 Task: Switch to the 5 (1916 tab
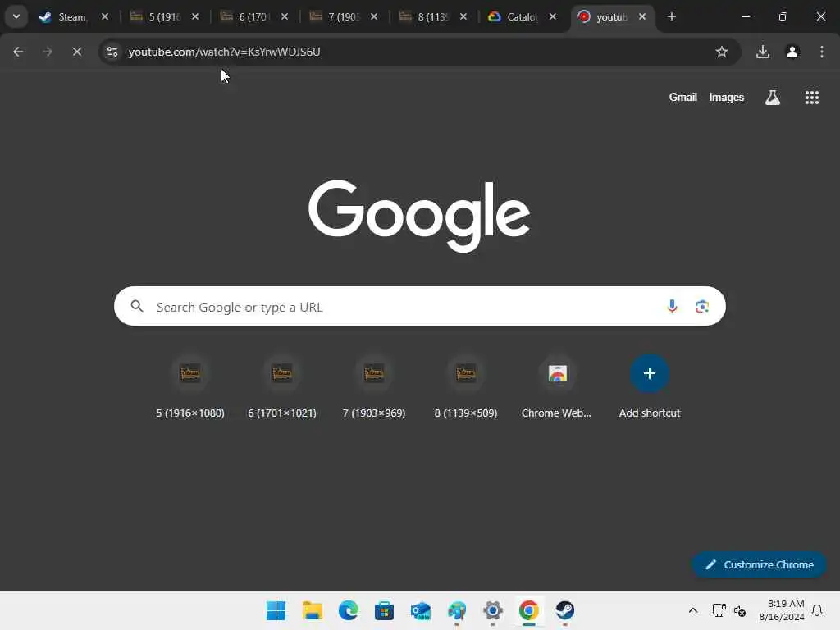(163, 17)
